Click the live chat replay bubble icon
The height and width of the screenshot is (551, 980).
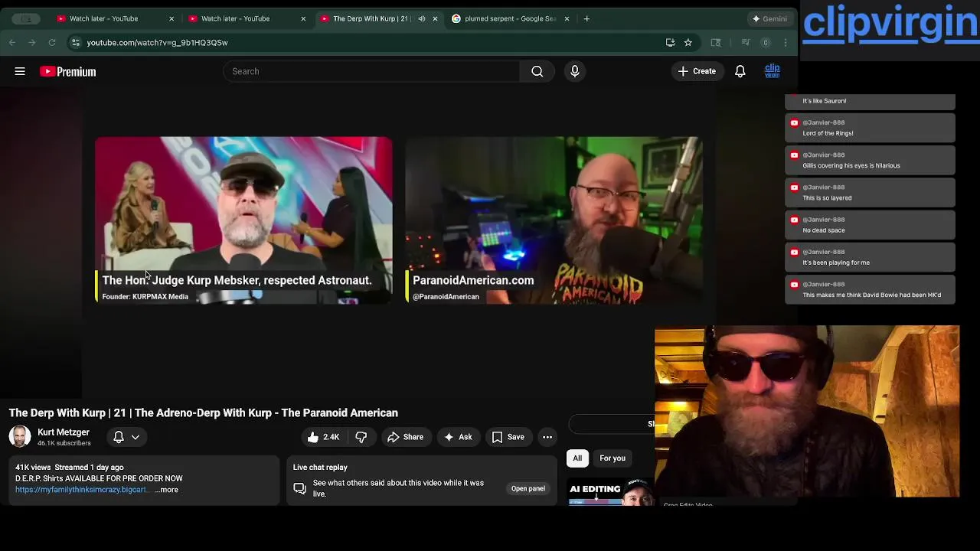pyautogui.click(x=300, y=488)
